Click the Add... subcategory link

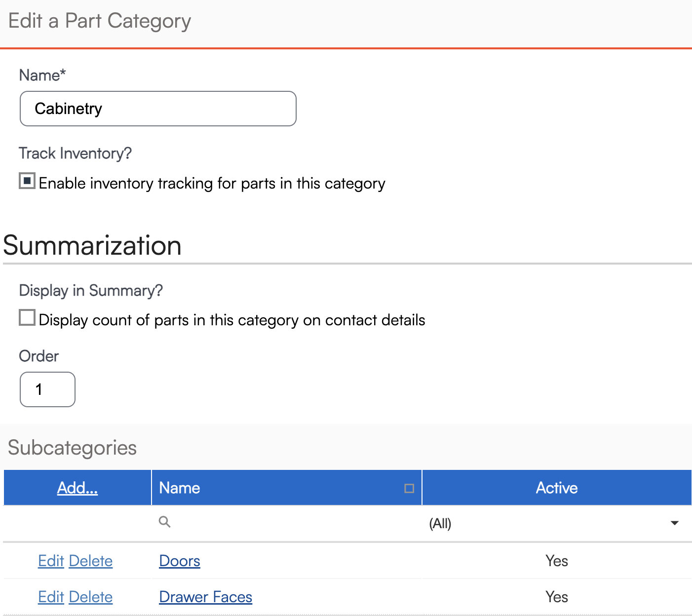pos(77,488)
